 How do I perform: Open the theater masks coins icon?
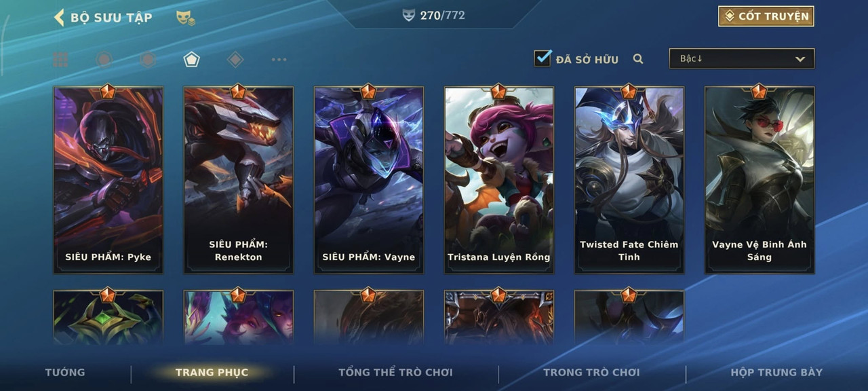[x=185, y=18]
